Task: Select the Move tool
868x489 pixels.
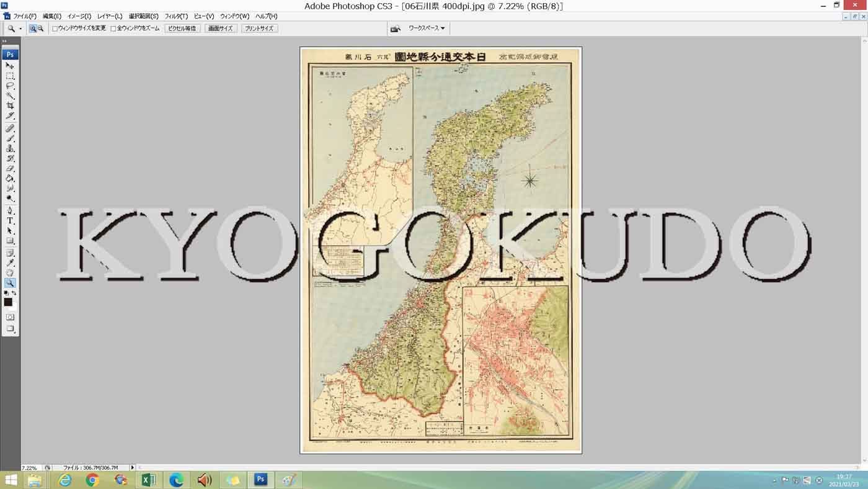Action: [x=10, y=66]
